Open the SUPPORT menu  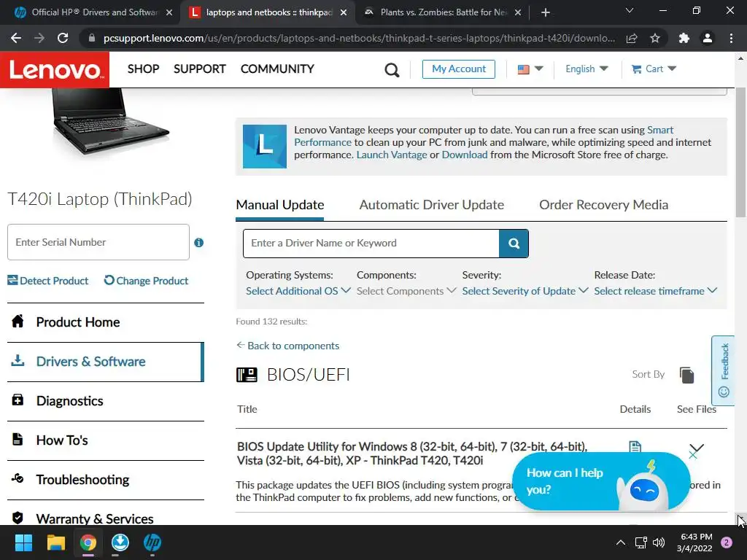[200, 69]
